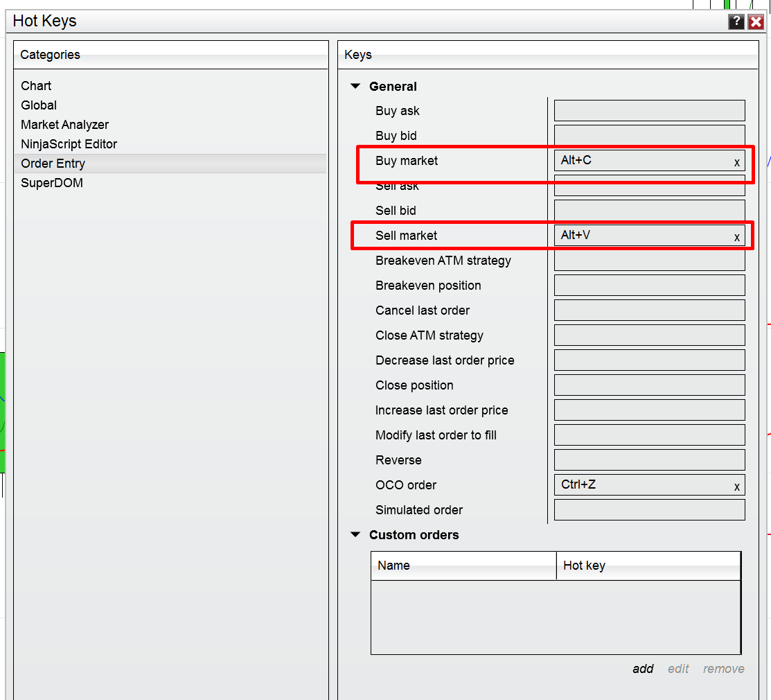This screenshot has height=700, width=771.
Task: Click the Reverse label
Action: coord(398,460)
